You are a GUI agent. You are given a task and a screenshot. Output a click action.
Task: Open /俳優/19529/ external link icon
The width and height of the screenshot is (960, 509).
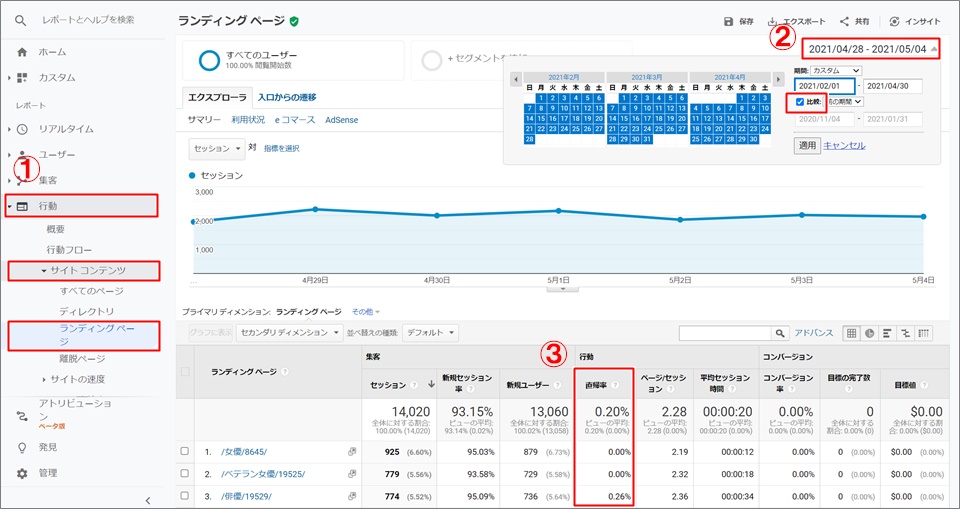(x=352, y=497)
